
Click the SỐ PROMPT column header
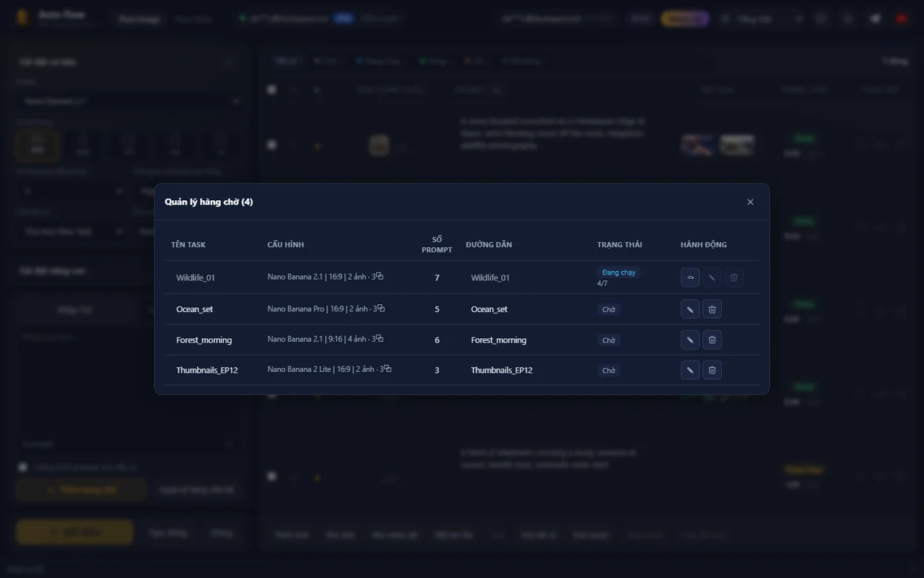pyautogui.click(x=437, y=245)
